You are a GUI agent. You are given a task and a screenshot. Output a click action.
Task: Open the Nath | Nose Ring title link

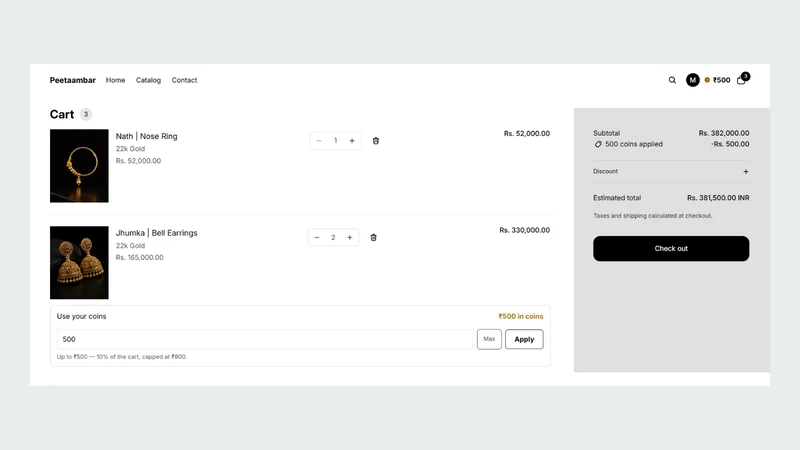pos(146,136)
